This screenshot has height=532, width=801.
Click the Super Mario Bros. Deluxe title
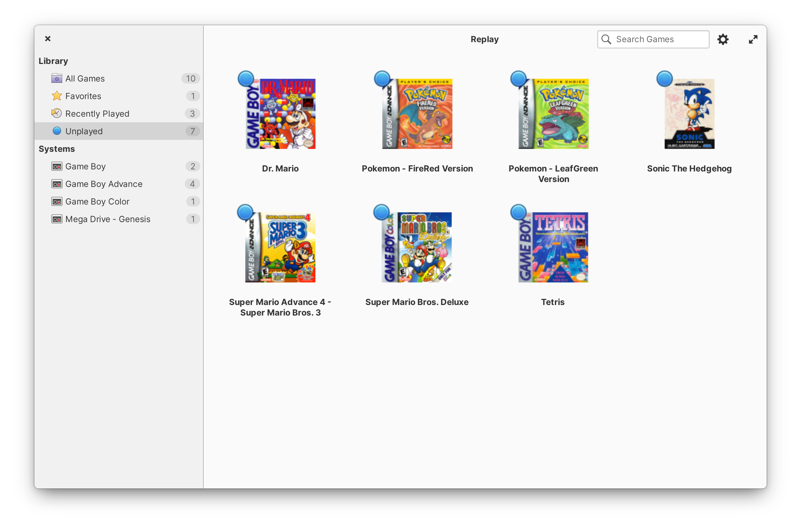click(x=417, y=302)
